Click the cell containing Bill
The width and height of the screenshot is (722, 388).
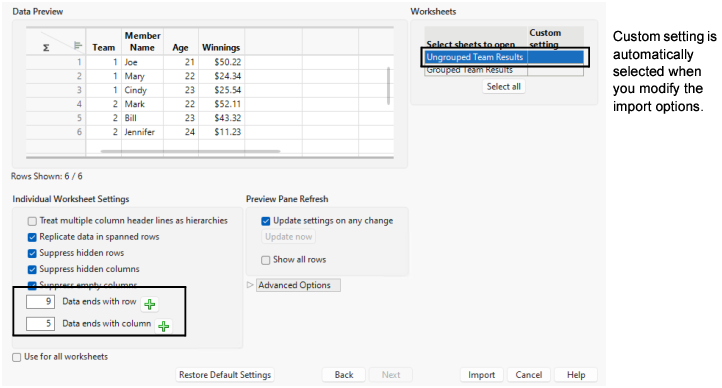pyautogui.click(x=142, y=118)
